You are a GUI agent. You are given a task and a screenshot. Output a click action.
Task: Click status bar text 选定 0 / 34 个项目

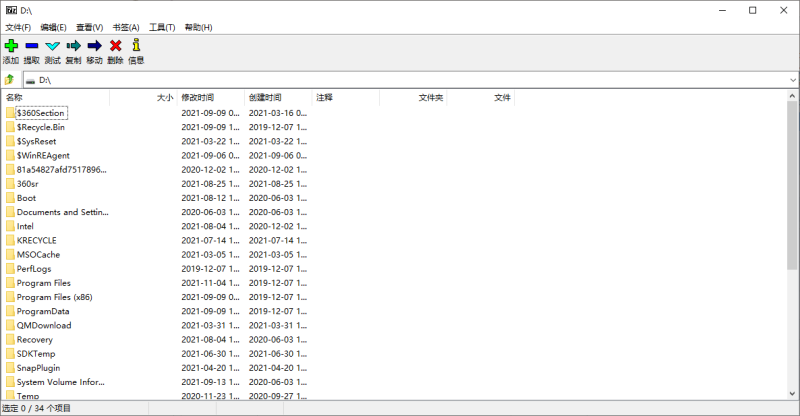click(36, 408)
